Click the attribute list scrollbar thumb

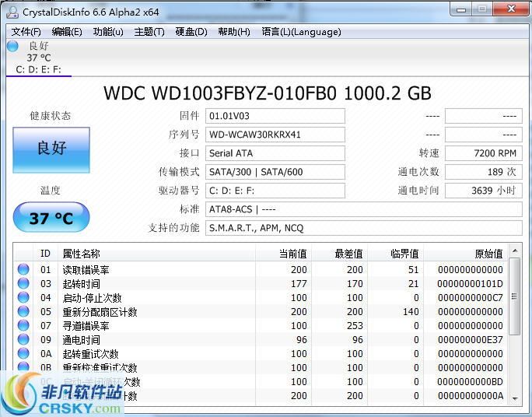[515, 296]
